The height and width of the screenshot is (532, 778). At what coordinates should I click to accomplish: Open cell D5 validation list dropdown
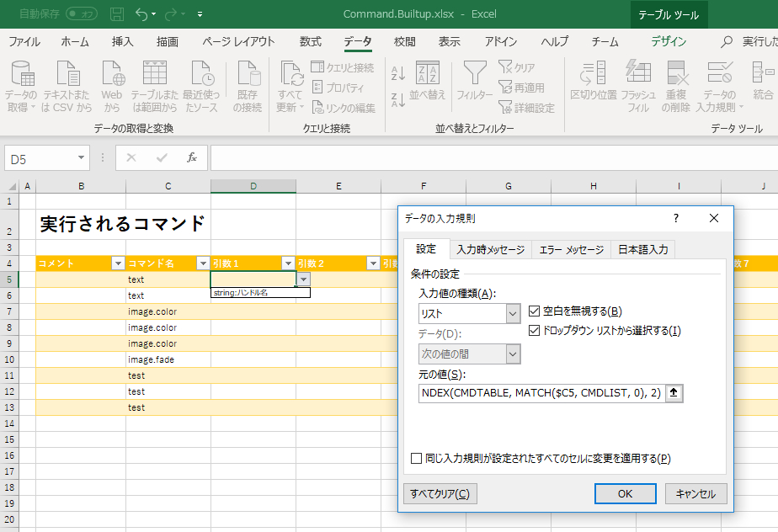[304, 279]
